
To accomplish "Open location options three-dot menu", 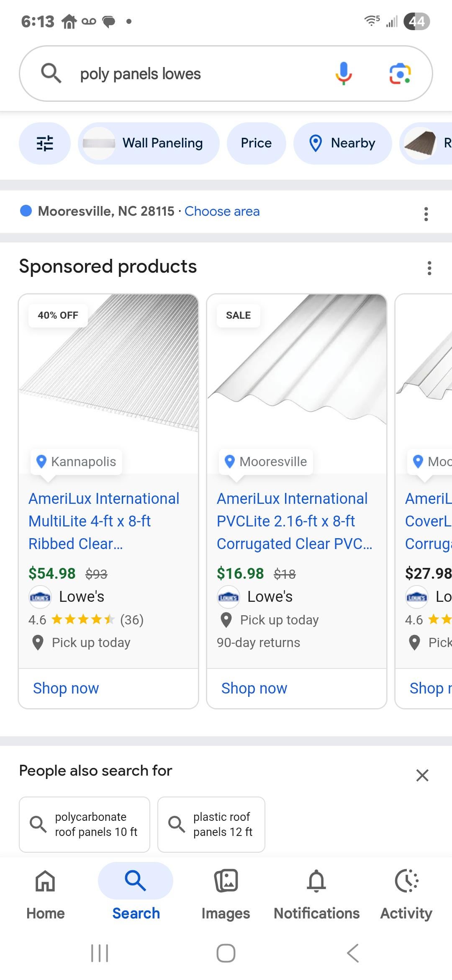I will coord(426,214).
